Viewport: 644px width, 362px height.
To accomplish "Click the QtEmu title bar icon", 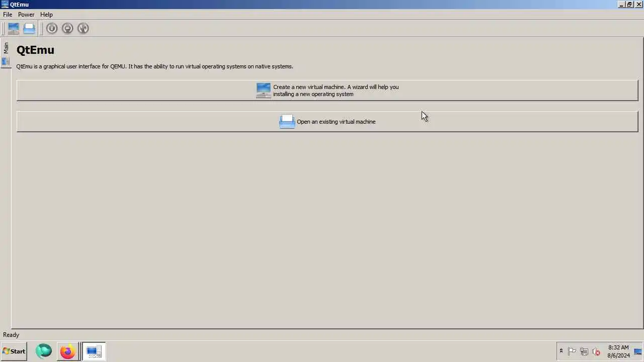I will coord(5,5).
